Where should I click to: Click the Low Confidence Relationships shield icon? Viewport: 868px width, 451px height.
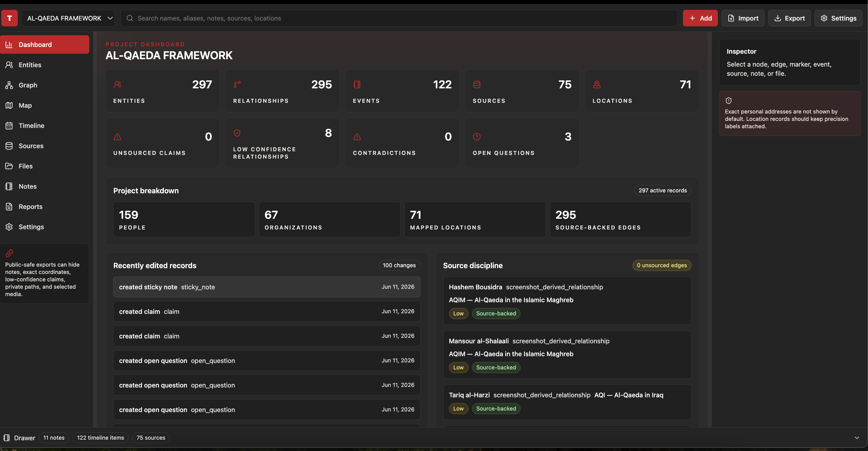point(237,133)
